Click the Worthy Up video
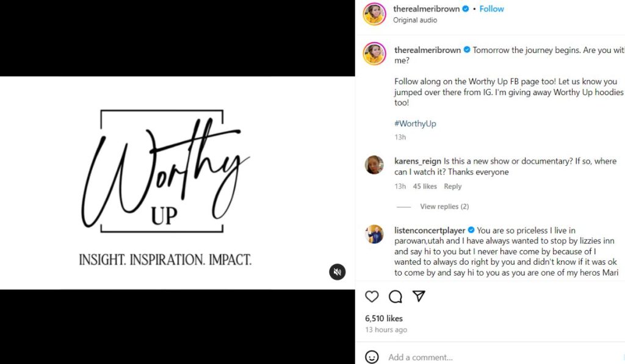 tap(177, 183)
